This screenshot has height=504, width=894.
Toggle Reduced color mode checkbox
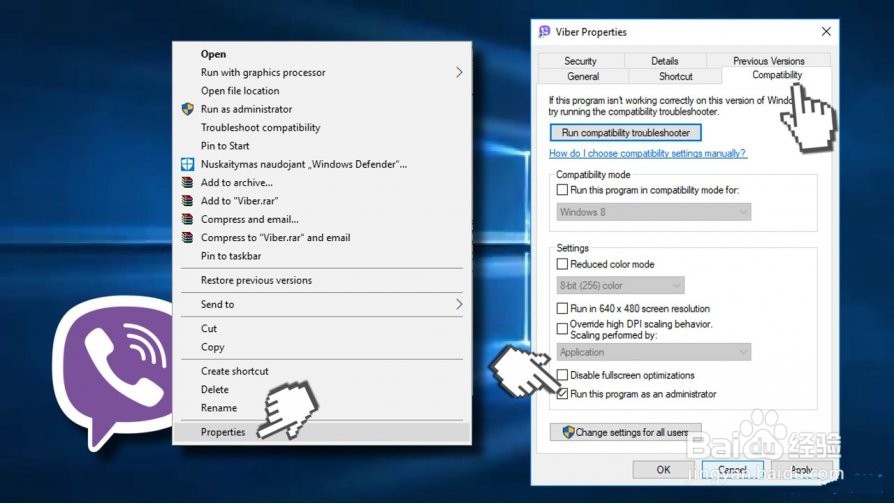click(562, 264)
